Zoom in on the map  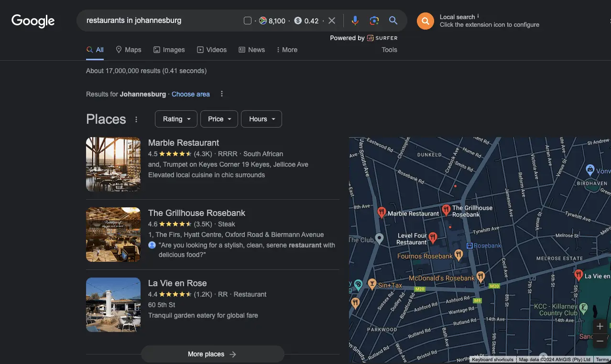coord(600,327)
